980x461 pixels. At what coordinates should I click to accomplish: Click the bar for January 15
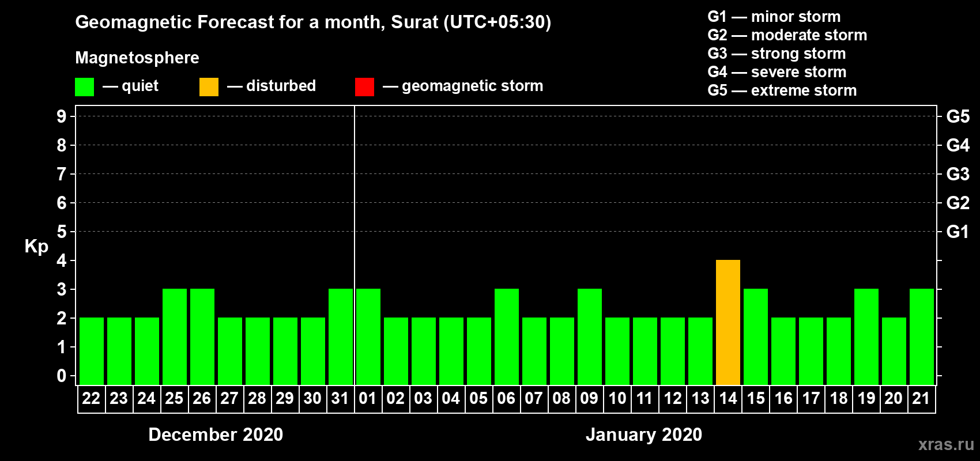click(x=756, y=337)
